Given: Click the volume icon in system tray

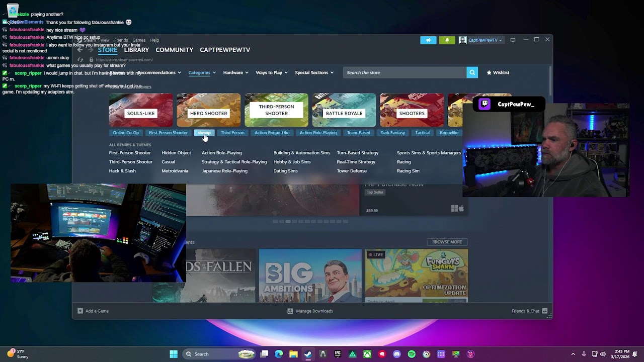Looking at the screenshot, I should [x=603, y=354].
